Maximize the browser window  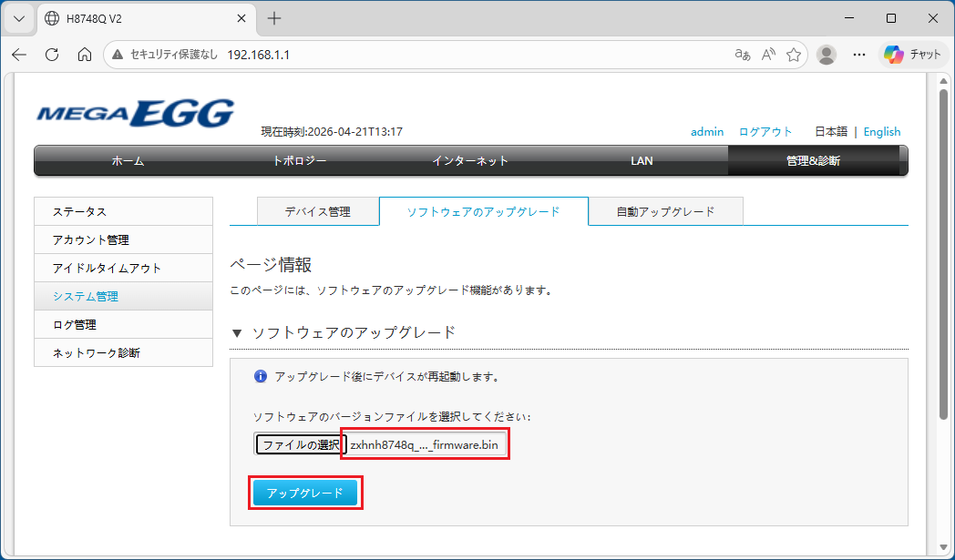click(x=891, y=18)
